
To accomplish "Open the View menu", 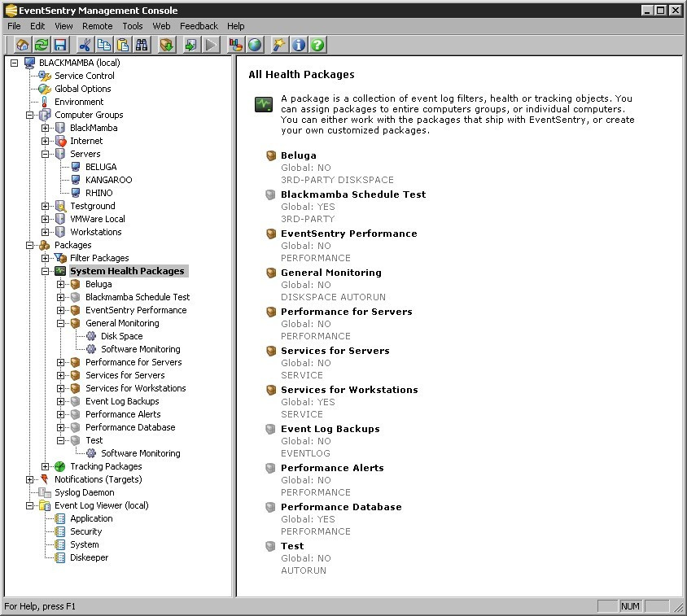I will 63,26.
